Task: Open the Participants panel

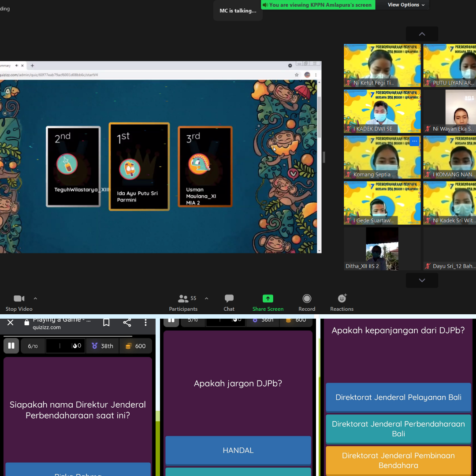Action: click(183, 303)
